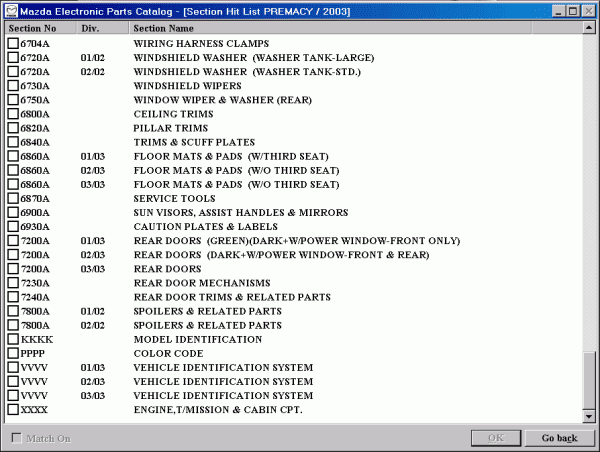Tick the 6870A Service Tools checkbox
The image size is (600, 452).
coord(13,198)
